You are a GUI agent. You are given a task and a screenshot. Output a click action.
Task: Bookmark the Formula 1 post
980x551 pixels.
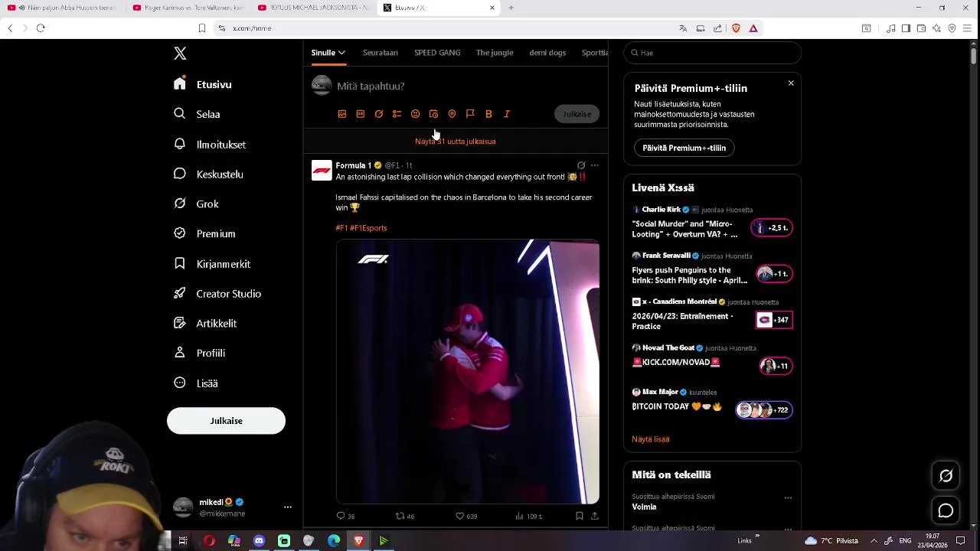click(580, 517)
